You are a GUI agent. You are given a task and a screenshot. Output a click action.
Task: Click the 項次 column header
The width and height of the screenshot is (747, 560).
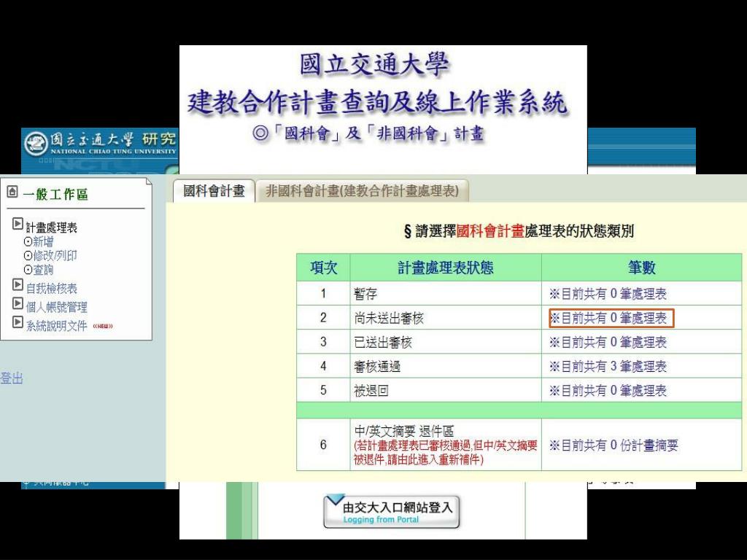[x=323, y=268]
